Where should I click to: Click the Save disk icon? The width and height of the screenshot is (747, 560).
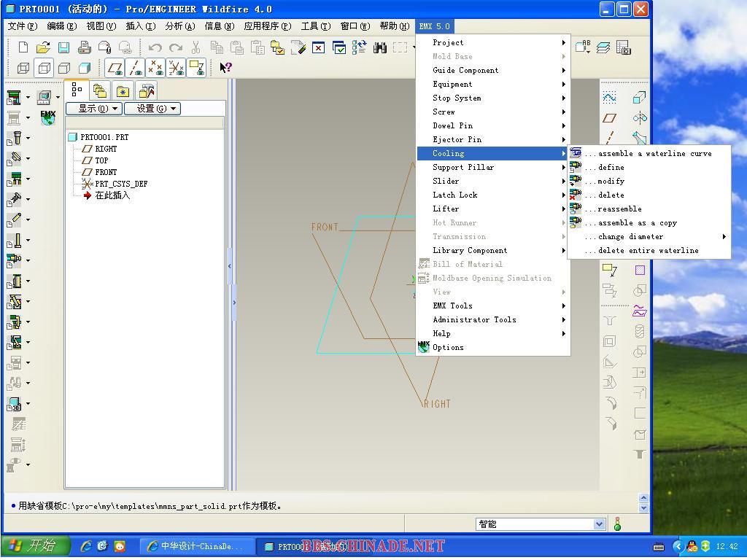(63, 48)
